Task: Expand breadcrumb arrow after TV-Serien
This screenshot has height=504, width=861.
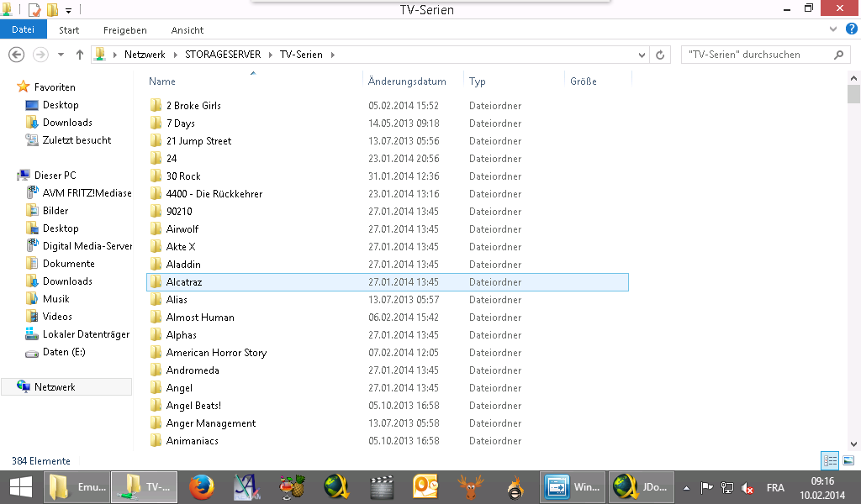Action: click(333, 55)
